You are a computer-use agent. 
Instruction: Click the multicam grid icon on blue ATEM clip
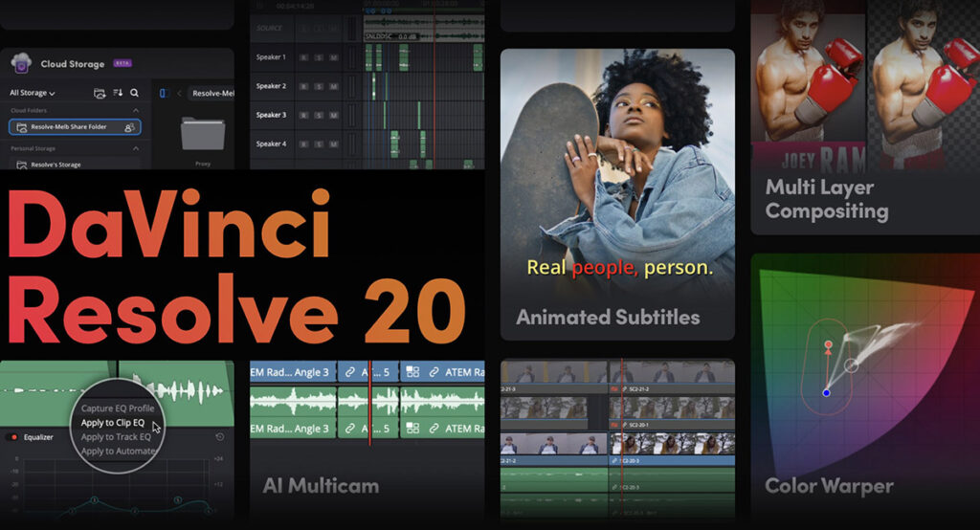tap(412, 372)
